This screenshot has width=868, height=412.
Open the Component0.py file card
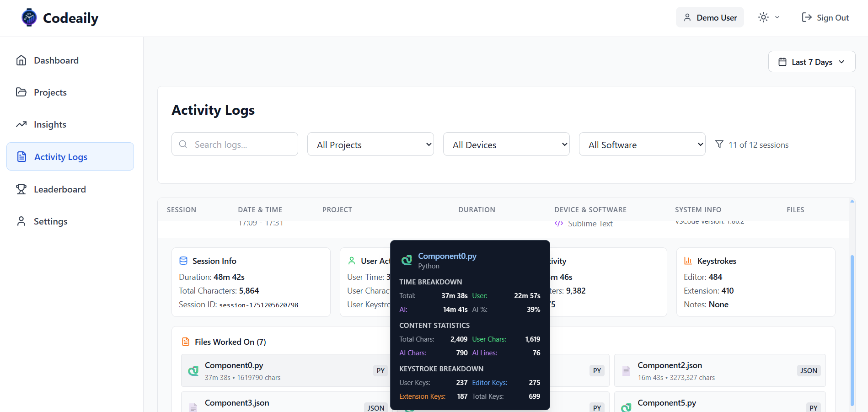(285, 370)
